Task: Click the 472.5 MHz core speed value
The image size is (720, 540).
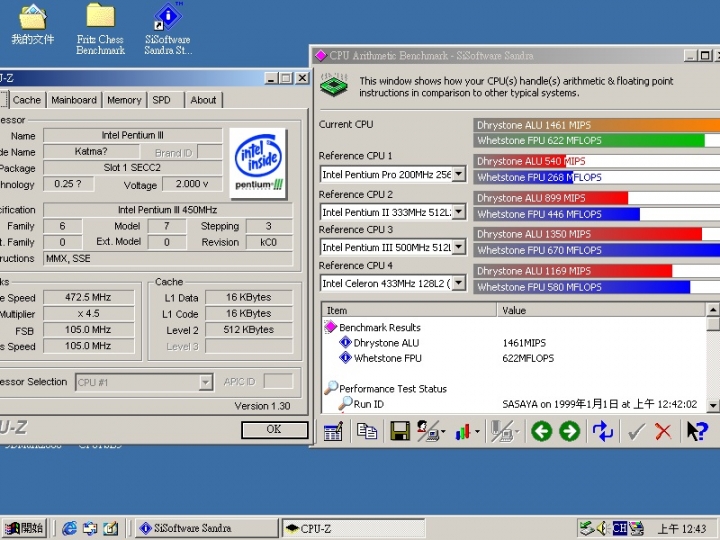Action: (88, 297)
